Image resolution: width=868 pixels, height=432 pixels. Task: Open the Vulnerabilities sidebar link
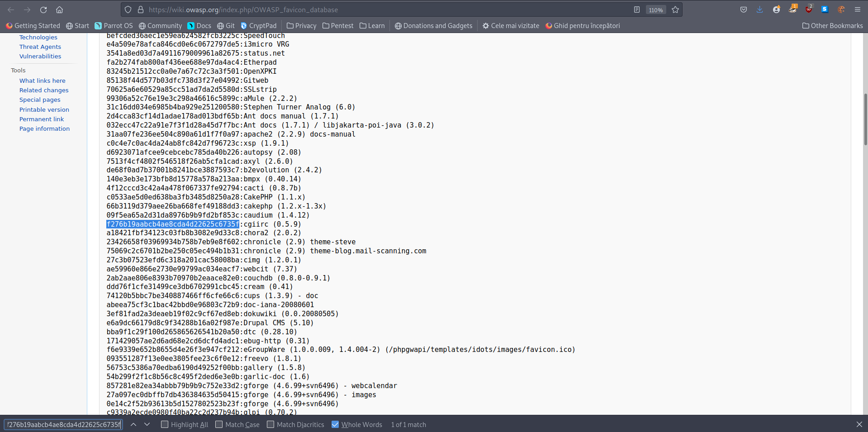coord(40,56)
